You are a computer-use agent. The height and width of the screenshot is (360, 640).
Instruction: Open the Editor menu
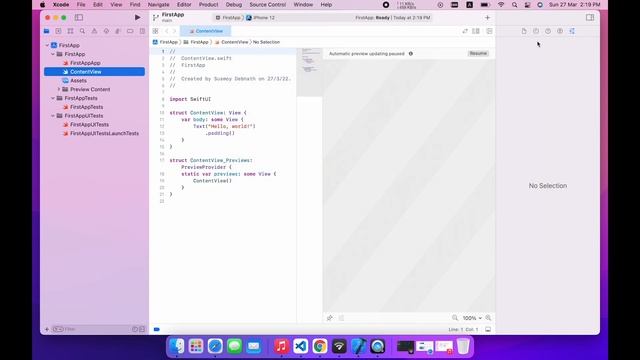pyautogui.click(x=184, y=4)
